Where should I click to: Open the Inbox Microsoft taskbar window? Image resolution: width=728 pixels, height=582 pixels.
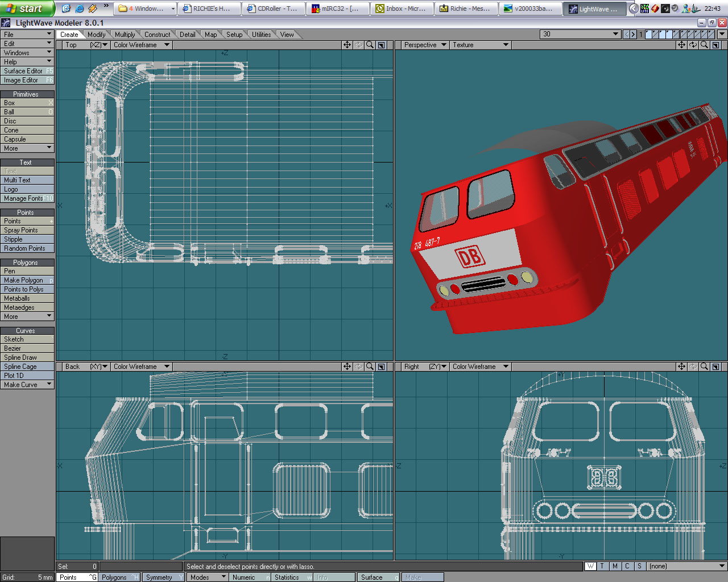[x=401, y=9]
